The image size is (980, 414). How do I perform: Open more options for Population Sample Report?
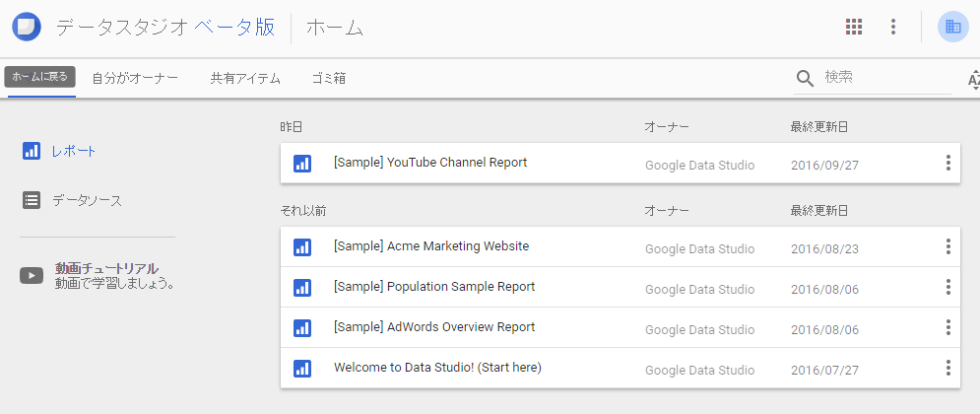pyautogui.click(x=948, y=287)
